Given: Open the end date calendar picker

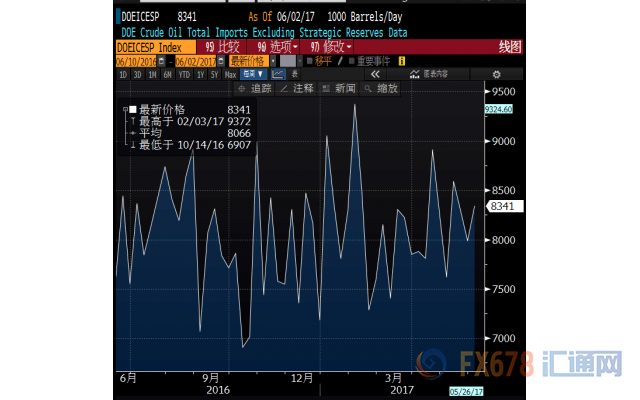Looking at the screenshot, I should (221, 61).
